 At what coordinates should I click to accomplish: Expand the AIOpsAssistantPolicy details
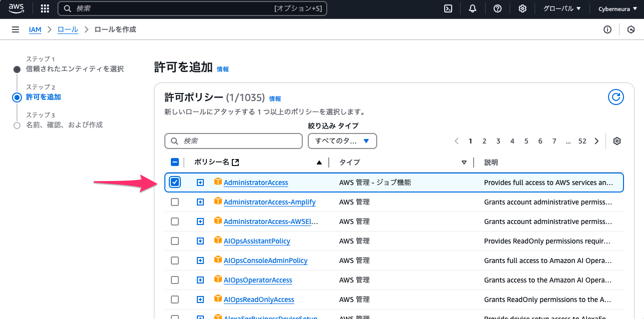point(200,241)
